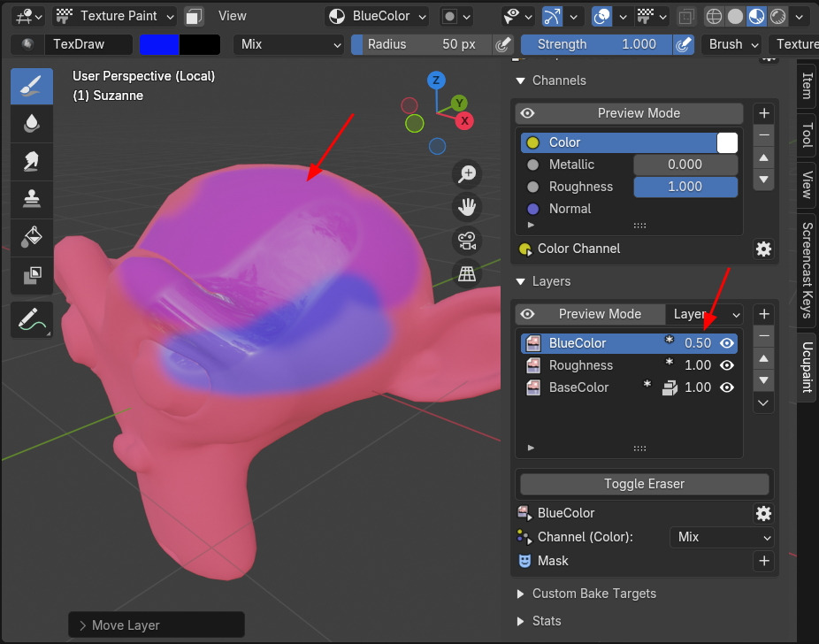
Task: Switch to the View sidebar tab
Action: tap(807, 185)
